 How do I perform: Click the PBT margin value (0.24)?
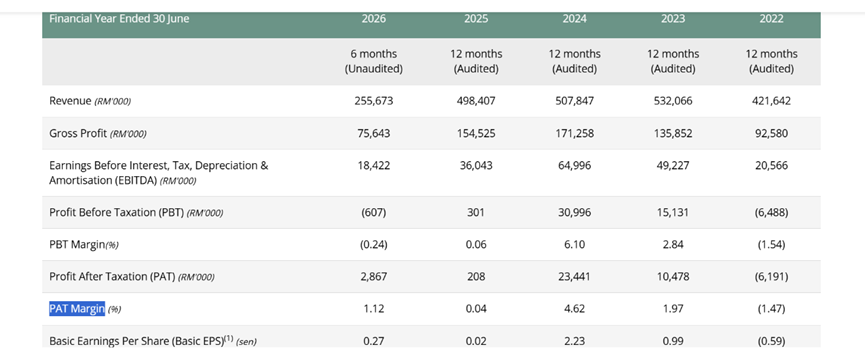(x=373, y=245)
